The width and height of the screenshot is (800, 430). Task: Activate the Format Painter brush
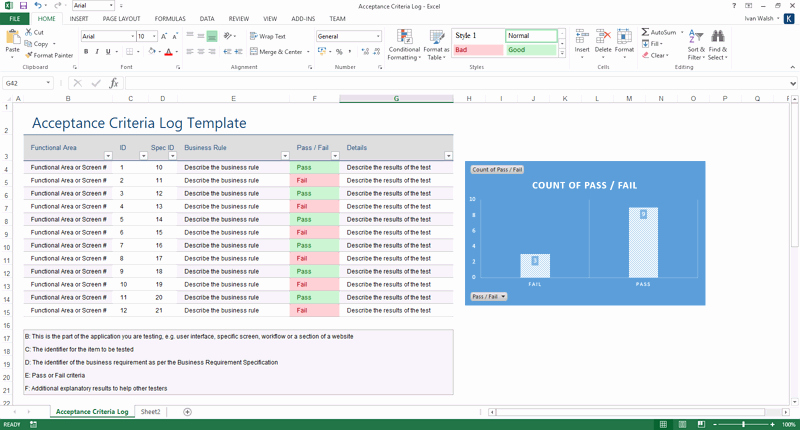point(29,55)
